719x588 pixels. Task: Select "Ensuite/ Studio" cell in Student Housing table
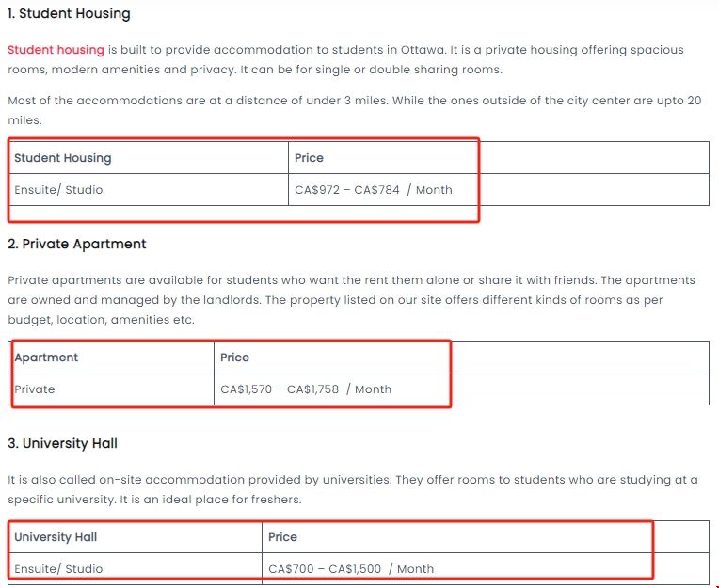pos(58,189)
